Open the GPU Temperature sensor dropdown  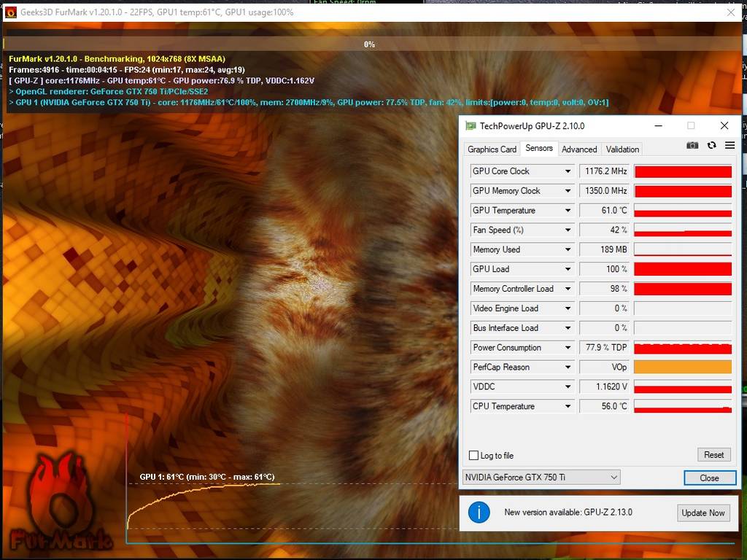pyautogui.click(x=568, y=211)
